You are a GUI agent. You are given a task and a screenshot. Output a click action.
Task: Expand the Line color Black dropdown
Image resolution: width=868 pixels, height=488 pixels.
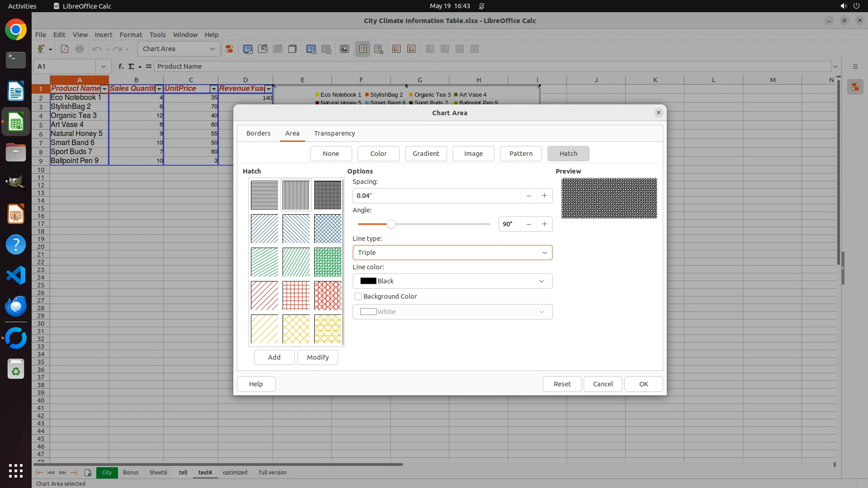[452, 281]
